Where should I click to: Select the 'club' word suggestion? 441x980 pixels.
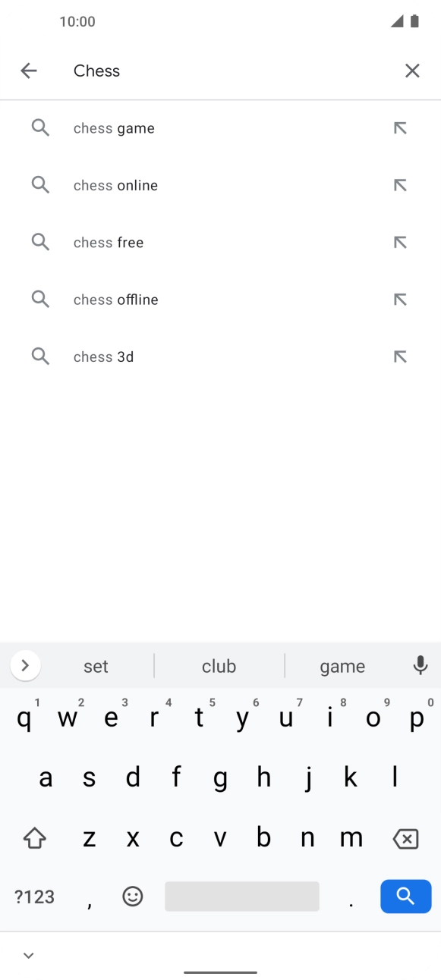coord(219,665)
